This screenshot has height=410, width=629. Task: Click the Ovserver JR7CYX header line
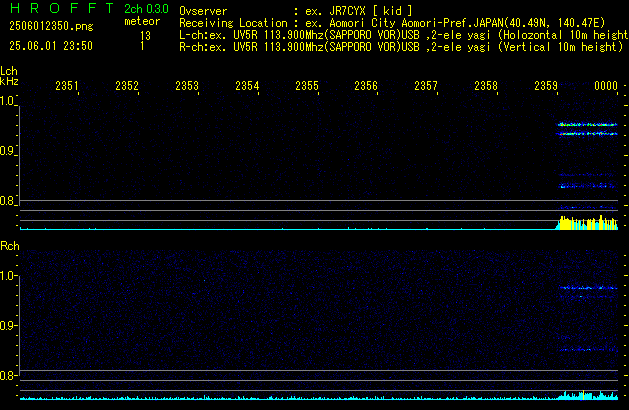(x=296, y=11)
